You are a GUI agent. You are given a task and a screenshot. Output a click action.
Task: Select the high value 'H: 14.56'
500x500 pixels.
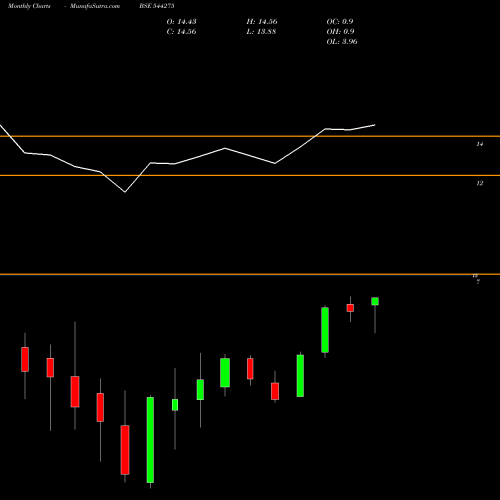point(262,22)
